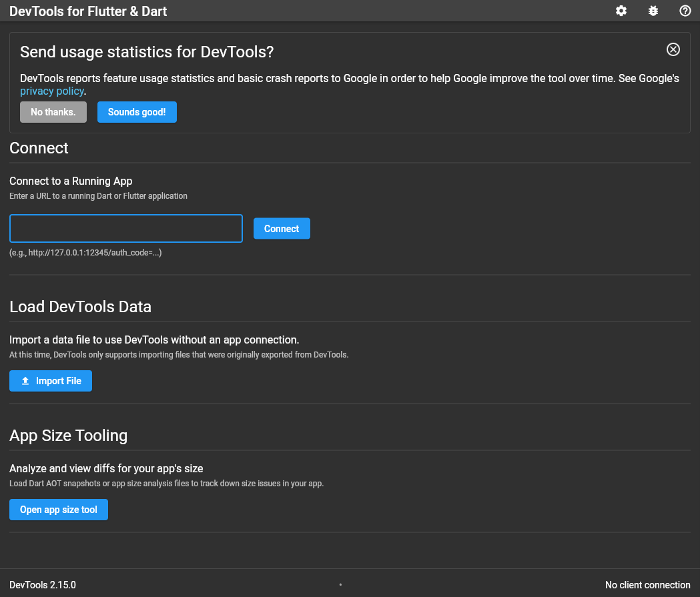Select the DevTools 2.15.0 version text
Screen dimensions: 700x597
[43, 584]
